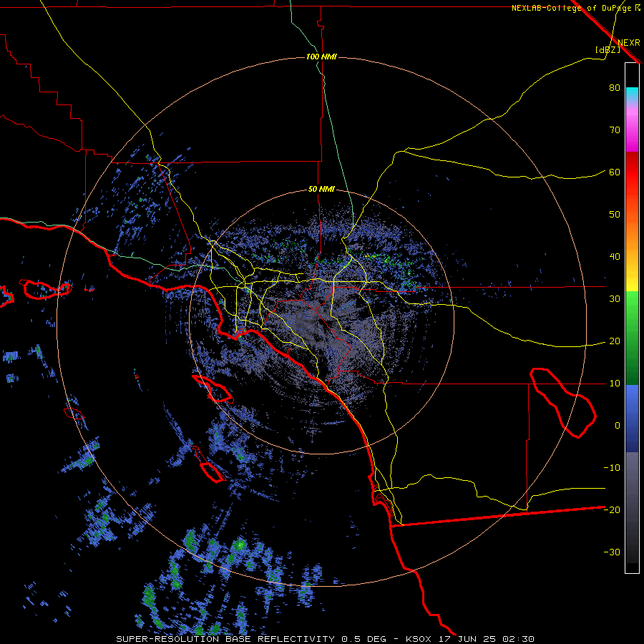The width and height of the screenshot is (644, 644).
Task: Click the '0' value on the dBZ scale
Action: pyautogui.click(x=618, y=426)
